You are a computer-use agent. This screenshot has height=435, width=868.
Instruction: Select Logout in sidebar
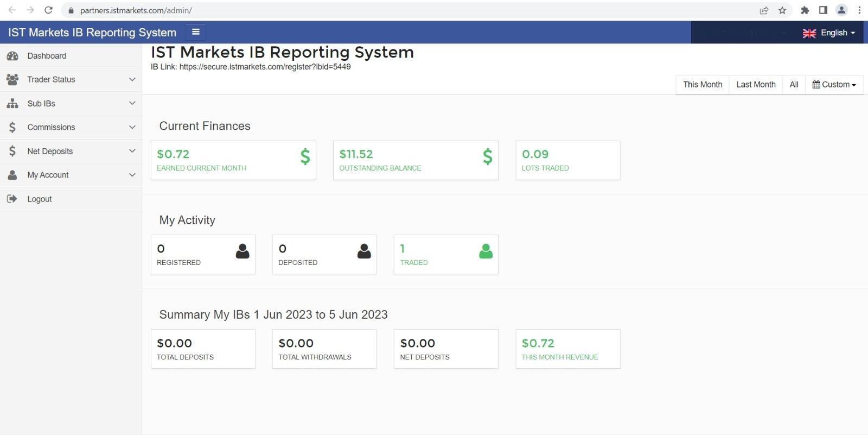click(x=71, y=199)
